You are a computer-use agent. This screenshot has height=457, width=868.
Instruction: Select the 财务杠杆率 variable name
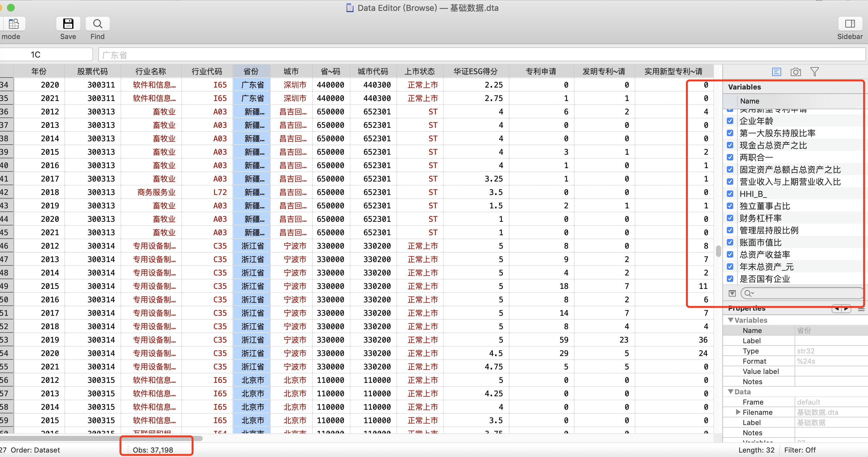click(x=760, y=218)
